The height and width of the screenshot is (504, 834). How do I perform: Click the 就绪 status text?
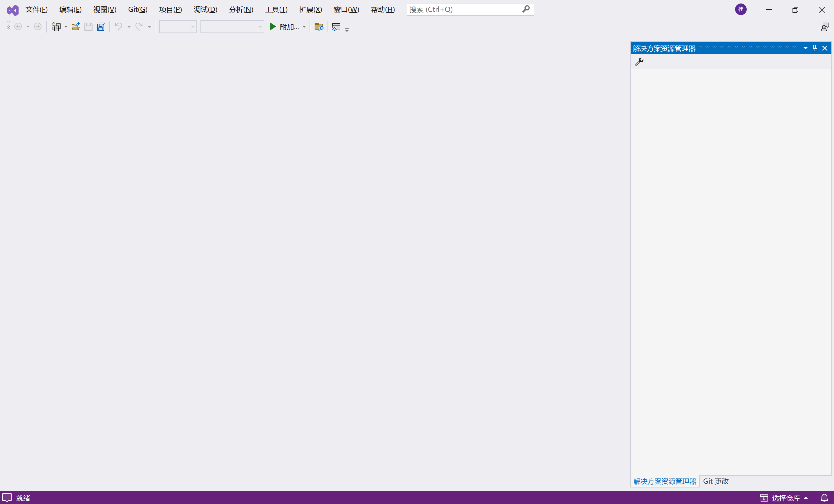(23, 498)
